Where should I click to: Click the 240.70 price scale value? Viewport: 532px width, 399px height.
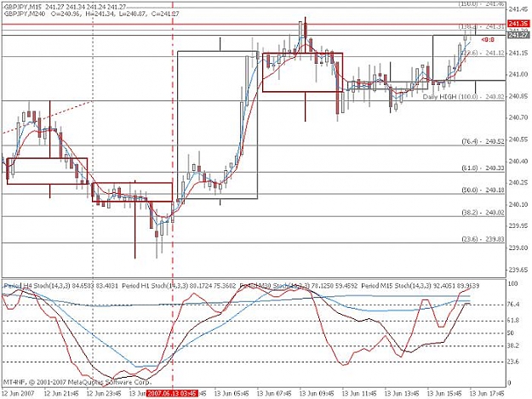coord(518,117)
